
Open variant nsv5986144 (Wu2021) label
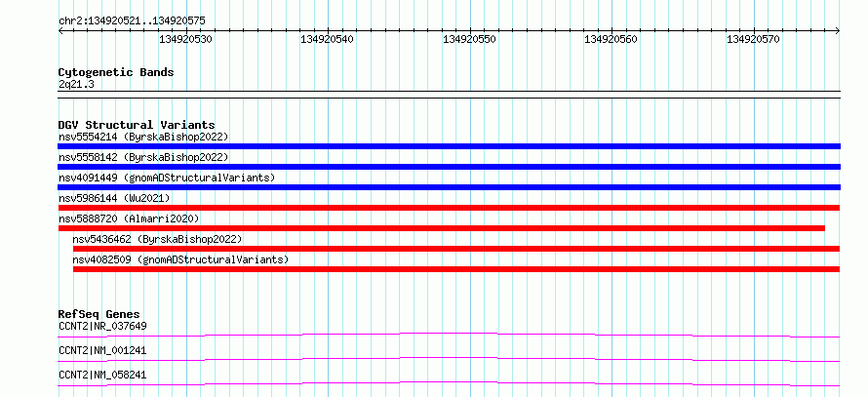[x=114, y=198]
